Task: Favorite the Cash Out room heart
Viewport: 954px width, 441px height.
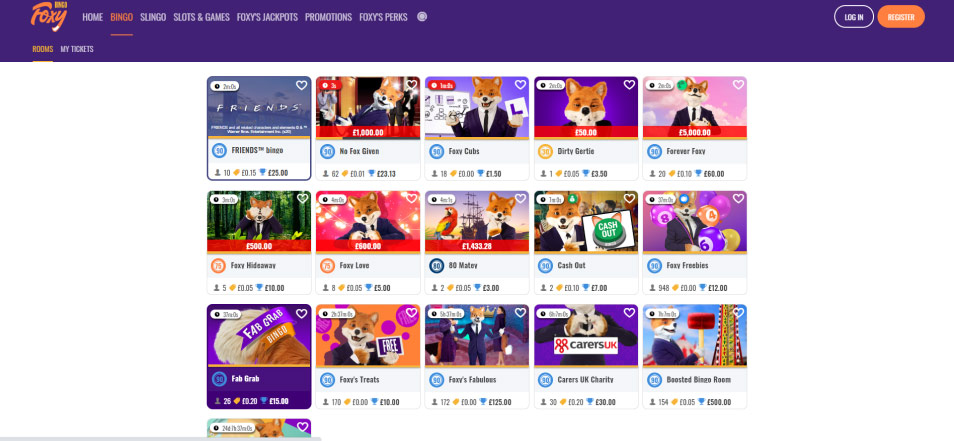Action: tap(629, 198)
